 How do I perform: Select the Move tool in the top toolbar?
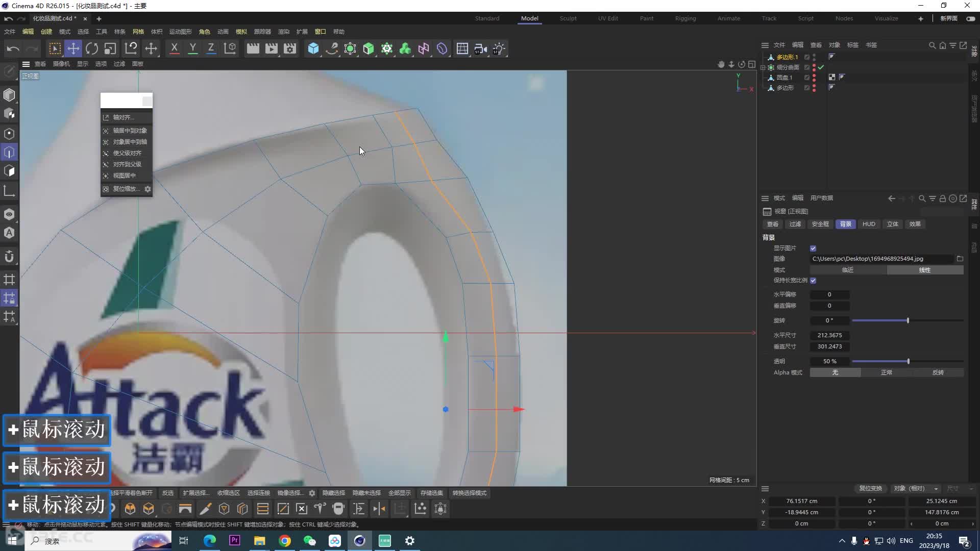click(73, 49)
